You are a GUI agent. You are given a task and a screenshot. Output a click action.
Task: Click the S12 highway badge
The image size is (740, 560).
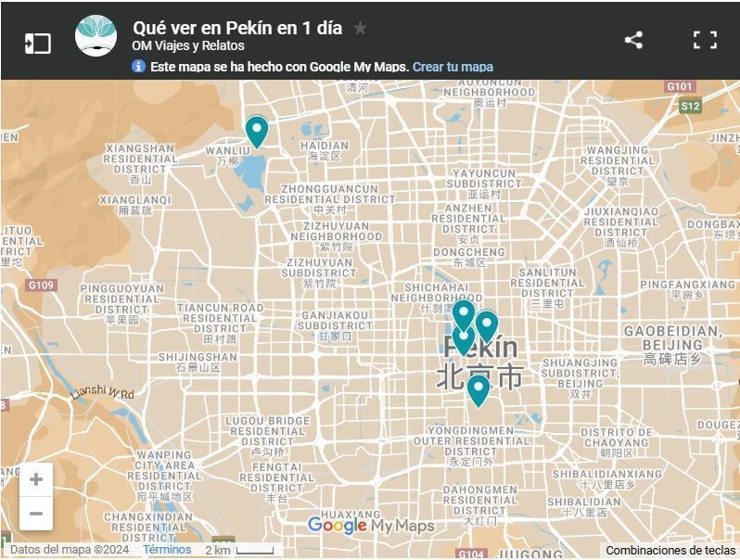click(x=690, y=106)
